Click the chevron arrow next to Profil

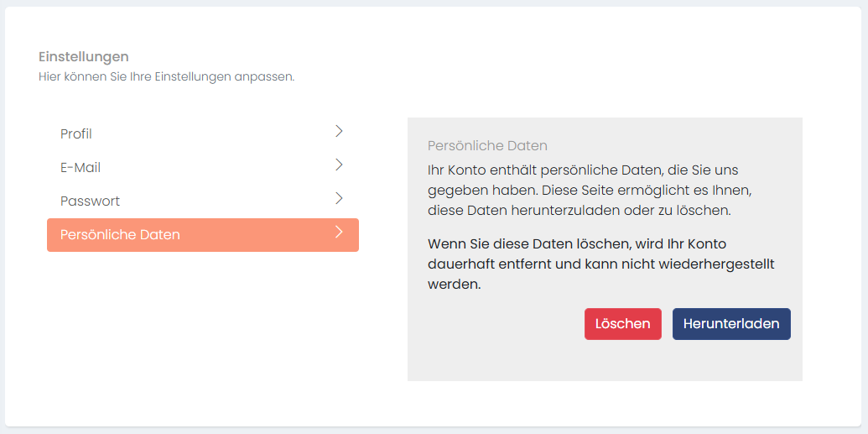[339, 131]
